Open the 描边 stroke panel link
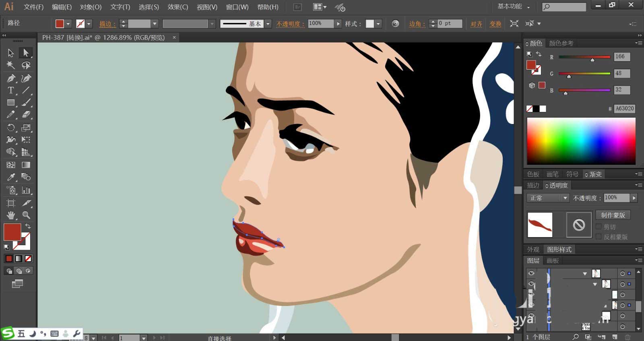The width and height of the screenshot is (644, 341). 107,24
